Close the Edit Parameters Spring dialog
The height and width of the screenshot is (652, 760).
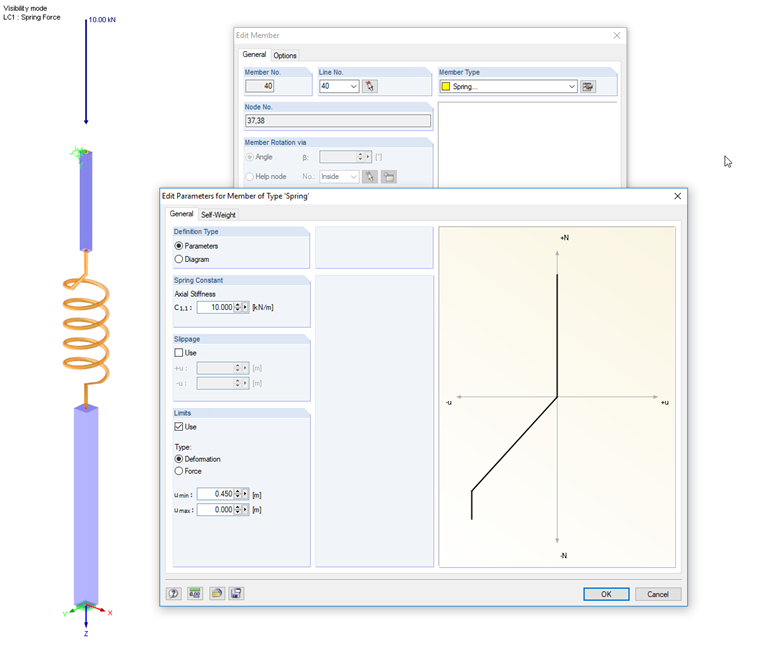[677, 196]
